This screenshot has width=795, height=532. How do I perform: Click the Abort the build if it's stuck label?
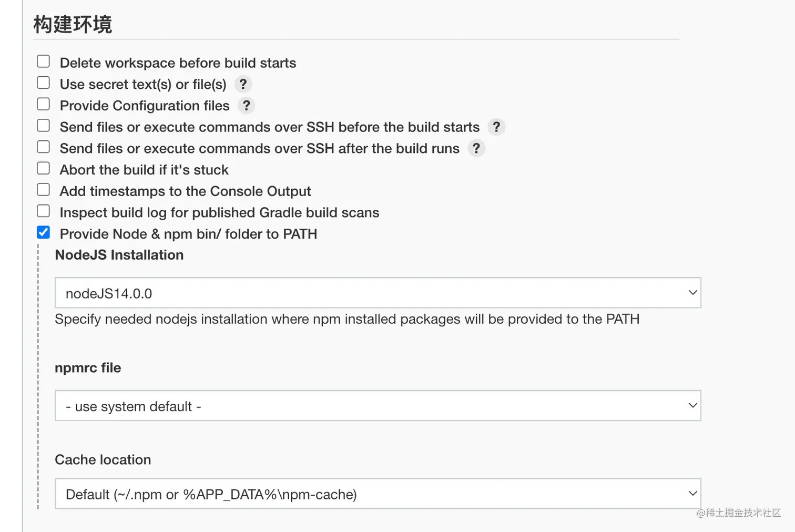(144, 170)
